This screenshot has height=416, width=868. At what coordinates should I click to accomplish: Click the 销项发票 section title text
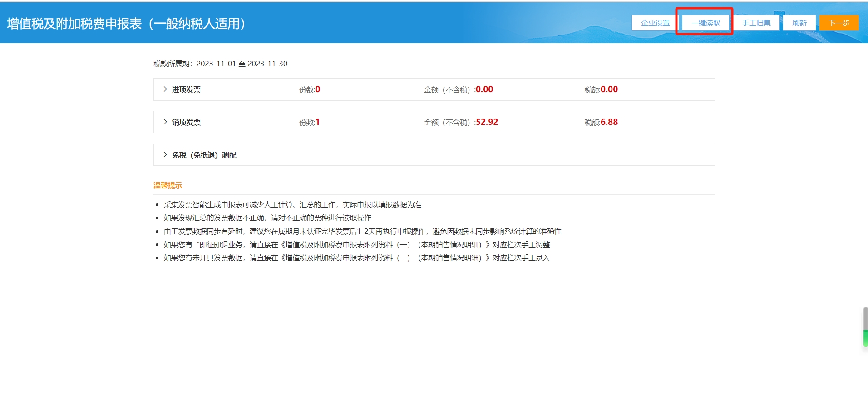coord(186,123)
